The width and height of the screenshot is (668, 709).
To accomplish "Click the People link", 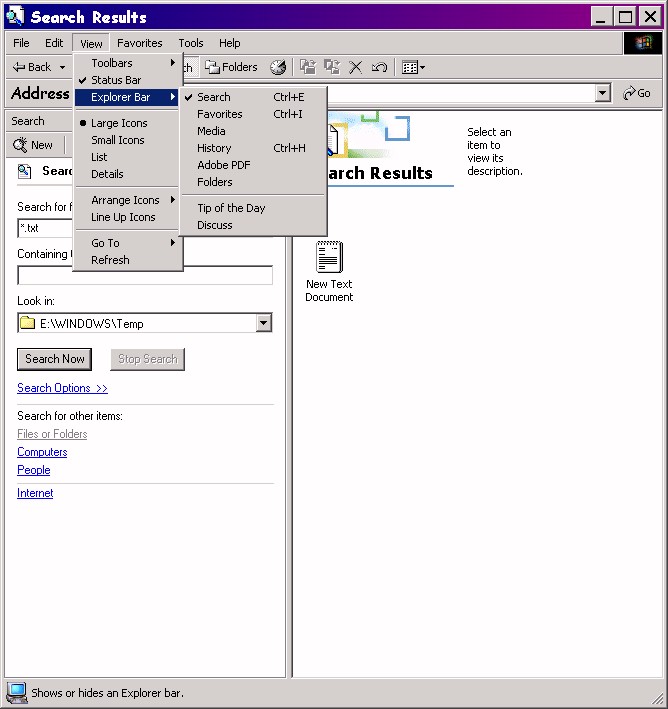I will (x=33, y=470).
